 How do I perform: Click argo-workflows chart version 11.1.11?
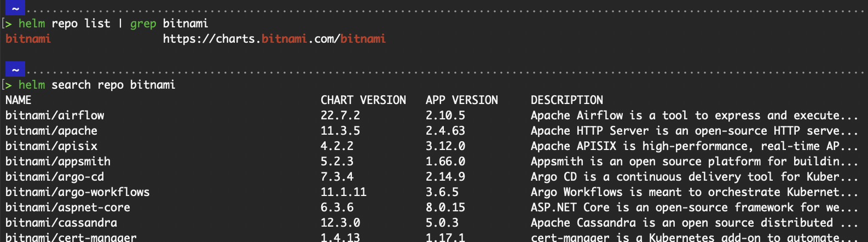[x=344, y=192]
